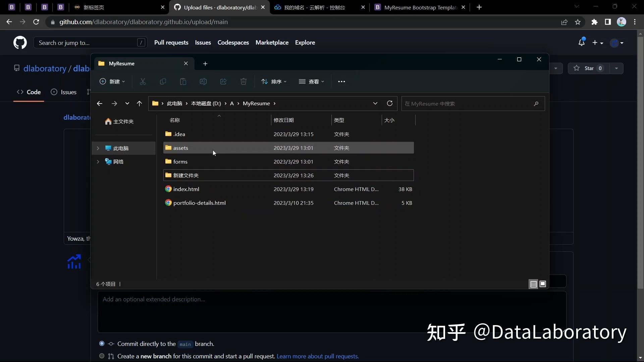The width and height of the screenshot is (644, 362).
Task: Star the repository
Action: click(x=589, y=68)
